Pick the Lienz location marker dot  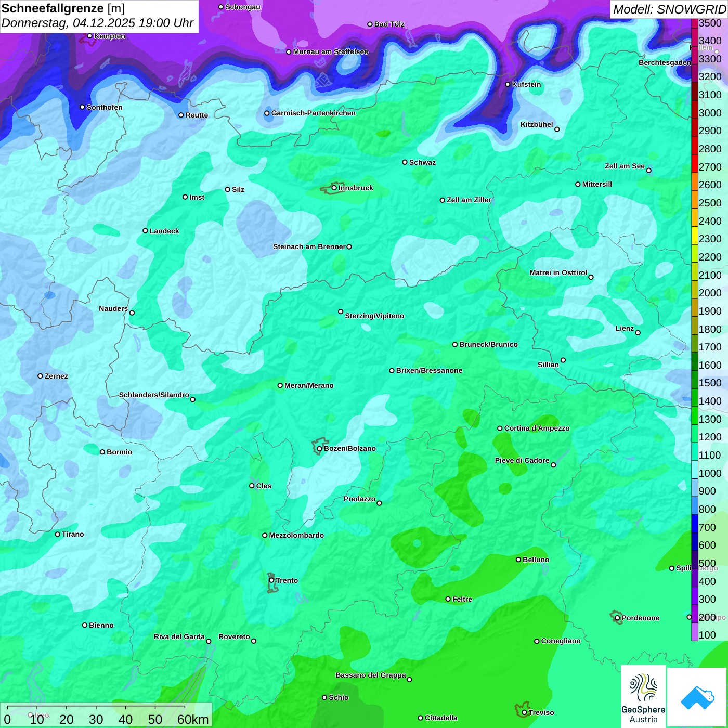tap(638, 333)
